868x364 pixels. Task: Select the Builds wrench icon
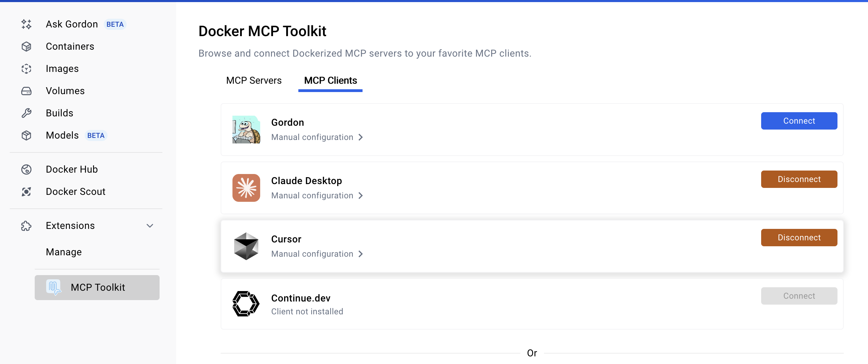click(x=26, y=113)
